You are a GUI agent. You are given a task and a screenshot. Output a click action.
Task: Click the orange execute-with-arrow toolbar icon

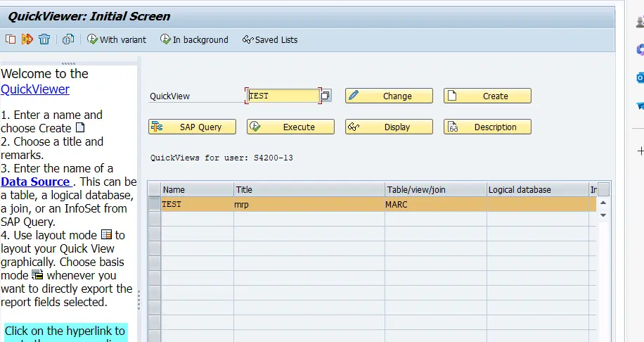click(x=27, y=39)
